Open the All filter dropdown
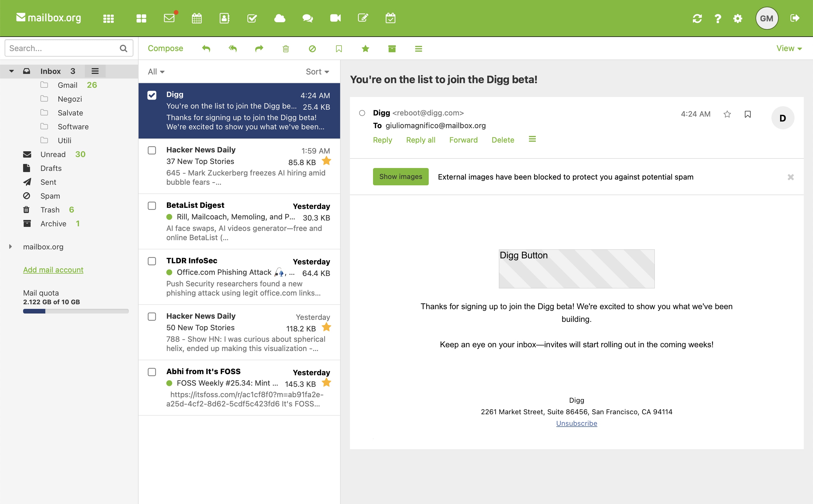The image size is (813, 504). [156, 72]
